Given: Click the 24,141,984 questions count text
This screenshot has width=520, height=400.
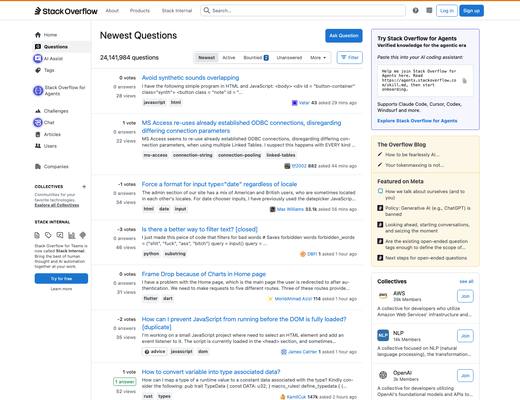Looking at the screenshot, I should [129, 58].
